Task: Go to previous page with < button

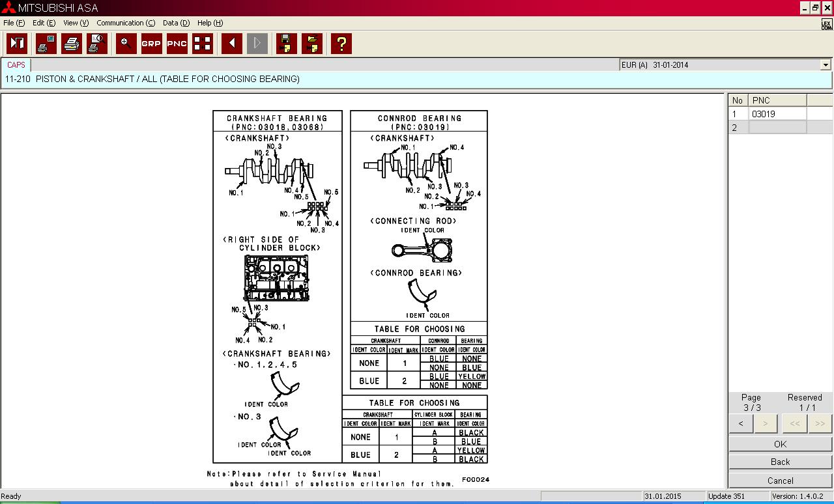Action: [741, 423]
